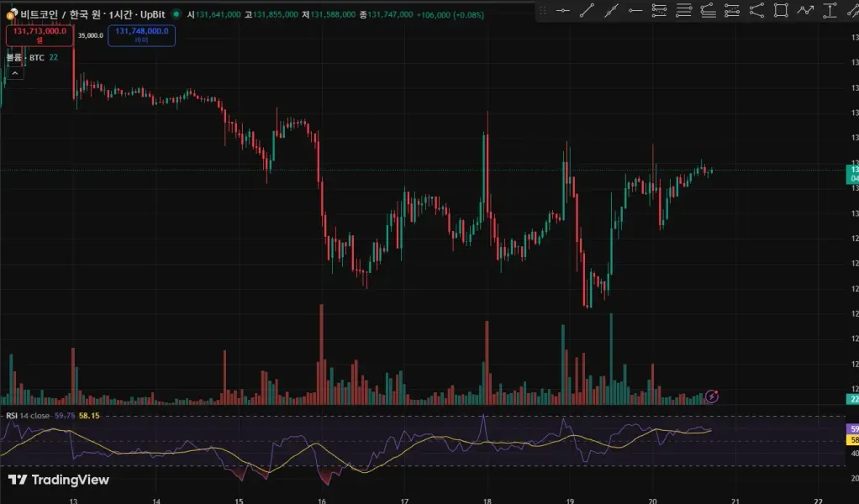Click the purple RSI 59 value label
This screenshot has width=859, height=504.
tap(852, 429)
